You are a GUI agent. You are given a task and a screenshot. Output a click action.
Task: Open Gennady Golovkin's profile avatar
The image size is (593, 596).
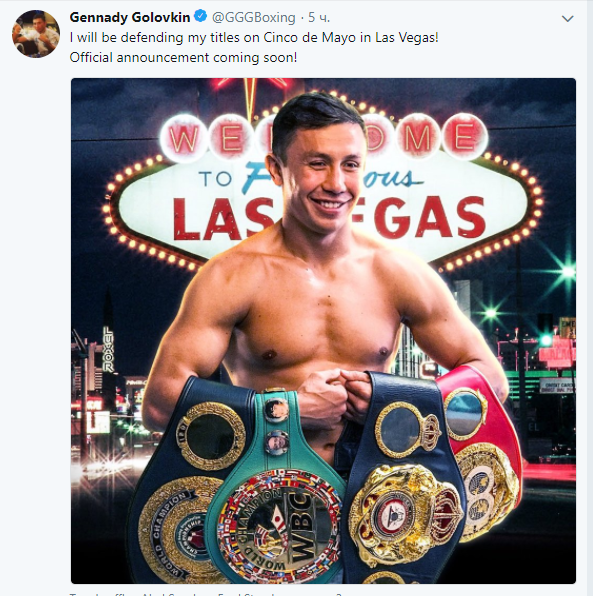pos(36,34)
